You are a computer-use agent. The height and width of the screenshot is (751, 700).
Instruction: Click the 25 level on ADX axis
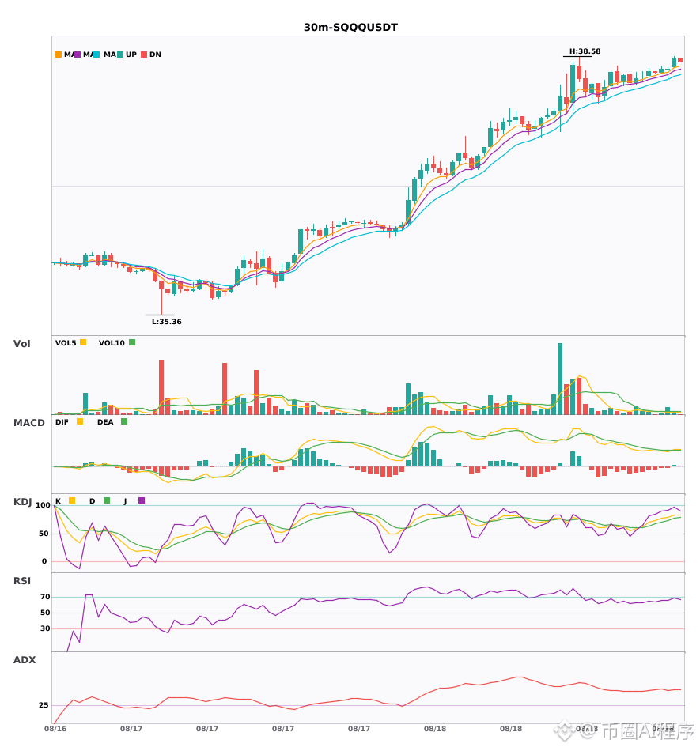(x=44, y=705)
